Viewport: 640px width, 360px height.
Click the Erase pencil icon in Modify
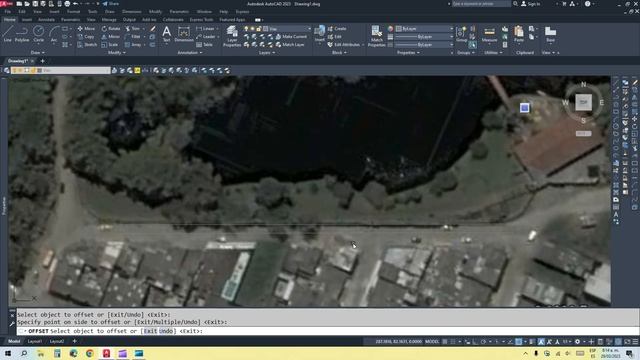[153, 29]
